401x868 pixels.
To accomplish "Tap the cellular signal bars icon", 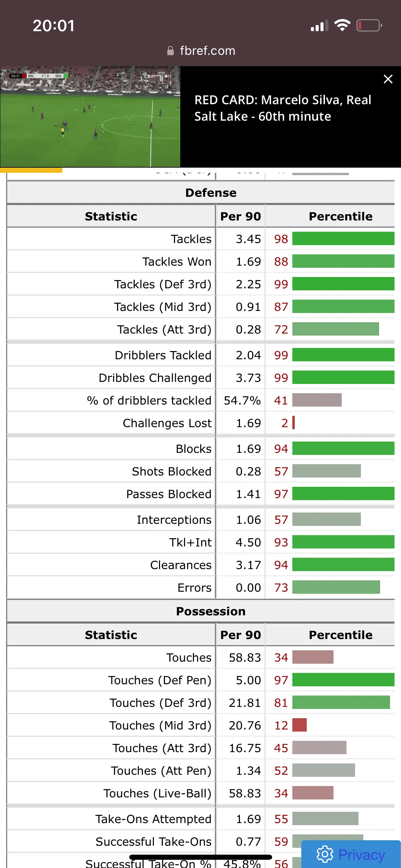I will click(319, 26).
